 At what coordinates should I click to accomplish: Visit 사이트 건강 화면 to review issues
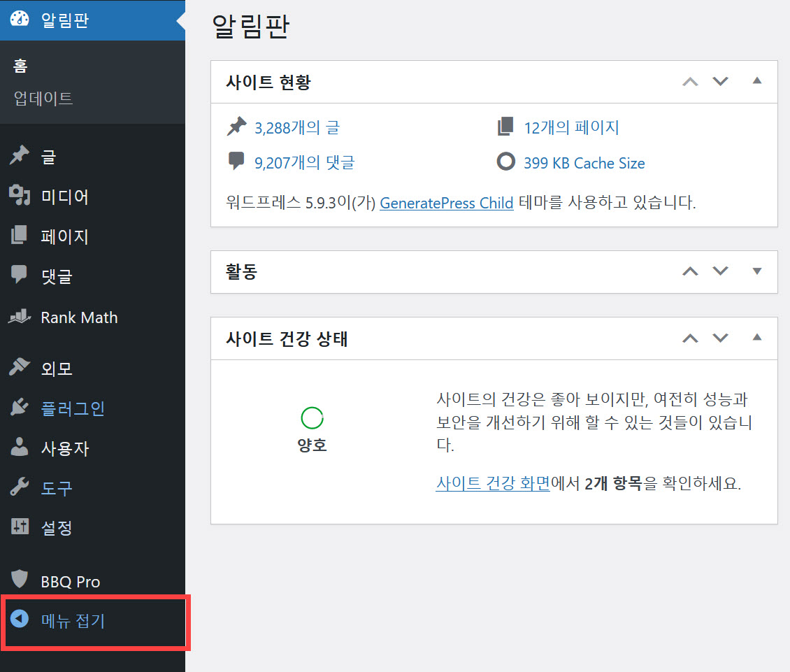(x=492, y=484)
